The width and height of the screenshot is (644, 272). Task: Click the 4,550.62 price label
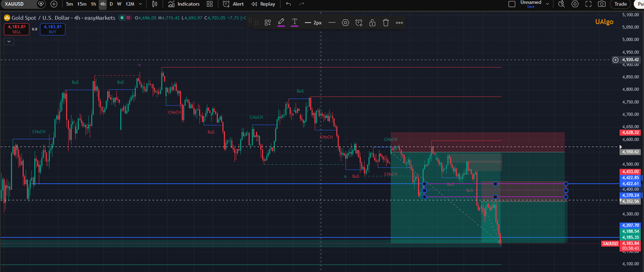(630, 152)
